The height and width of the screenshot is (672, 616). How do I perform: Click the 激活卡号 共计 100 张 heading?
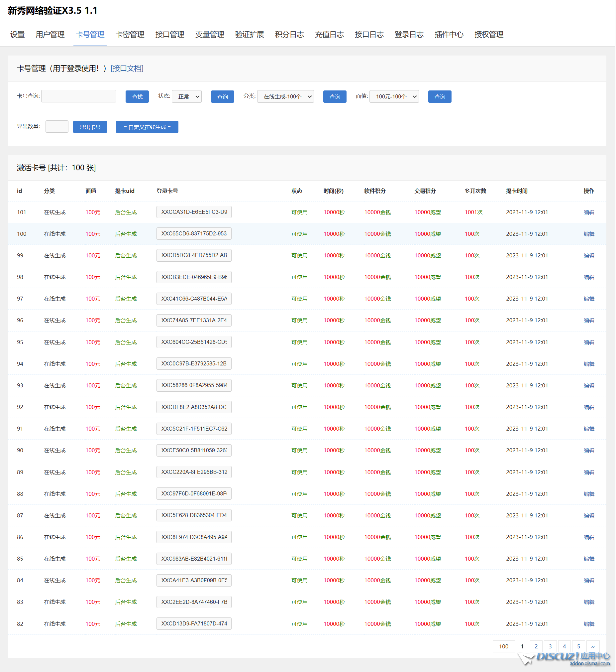pos(56,168)
